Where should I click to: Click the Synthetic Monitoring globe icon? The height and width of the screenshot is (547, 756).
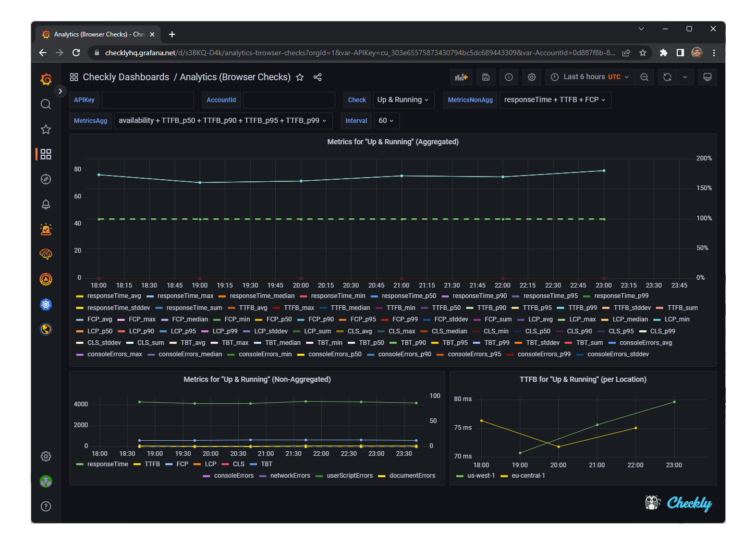pyautogui.click(x=46, y=329)
